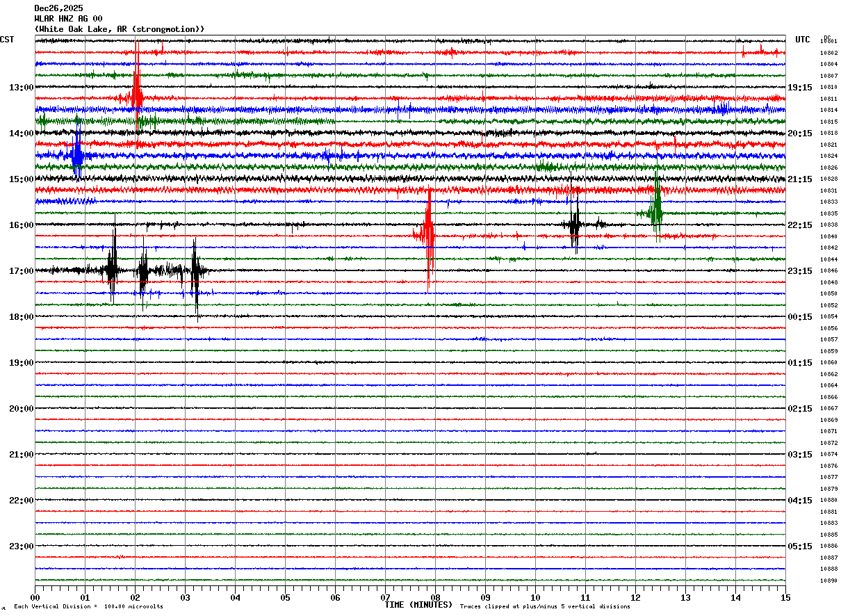
Task: Click the date label 'Dec26,2025'
Action: click(x=58, y=8)
